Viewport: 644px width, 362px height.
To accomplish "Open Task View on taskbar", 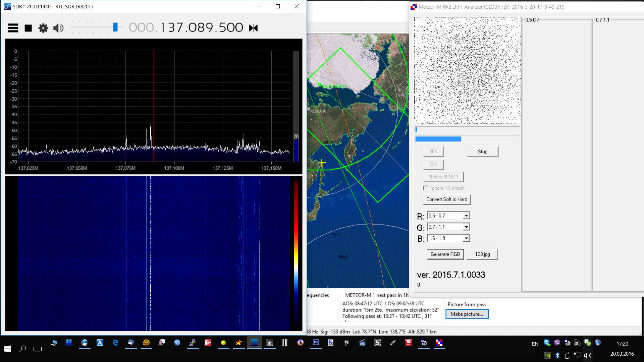I will point(38,349).
